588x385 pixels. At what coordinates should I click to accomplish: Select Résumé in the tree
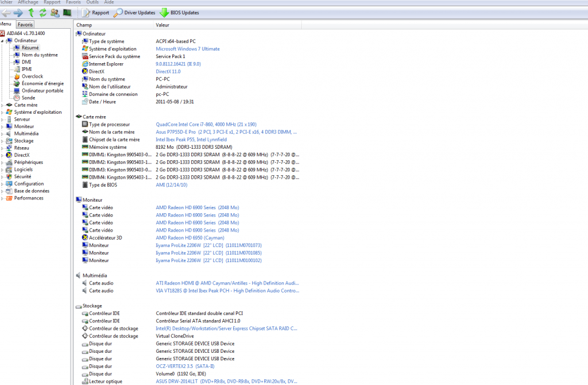(30, 48)
